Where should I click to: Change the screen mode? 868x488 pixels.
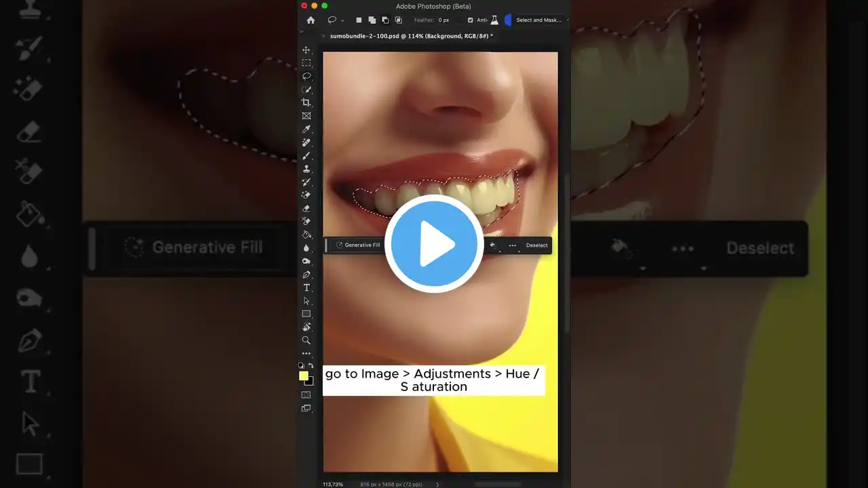coord(307,408)
